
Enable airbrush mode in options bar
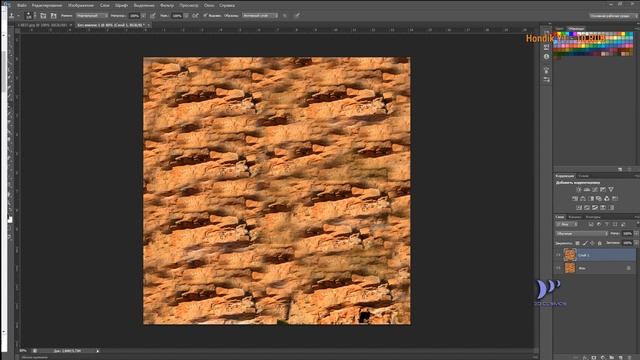point(195,16)
